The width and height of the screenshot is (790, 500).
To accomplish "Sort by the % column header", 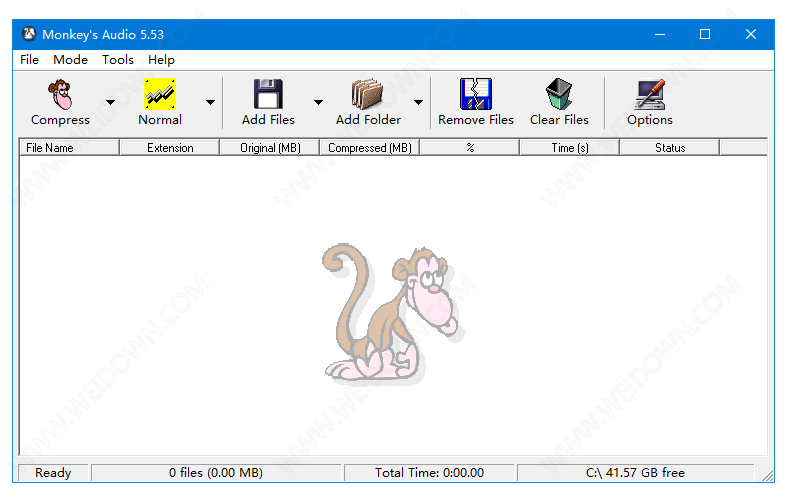I will click(470, 148).
